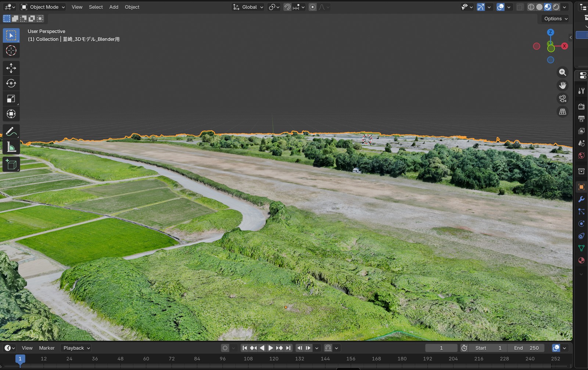Toggle viewport overlays button
The width and height of the screenshot is (588, 370).
point(501,7)
